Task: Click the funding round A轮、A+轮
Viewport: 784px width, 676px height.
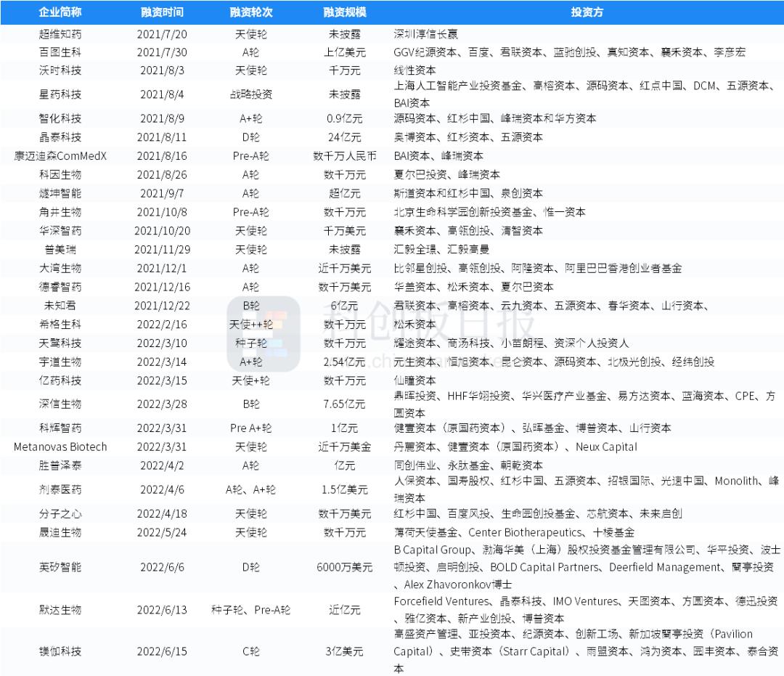Action: tap(251, 489)
